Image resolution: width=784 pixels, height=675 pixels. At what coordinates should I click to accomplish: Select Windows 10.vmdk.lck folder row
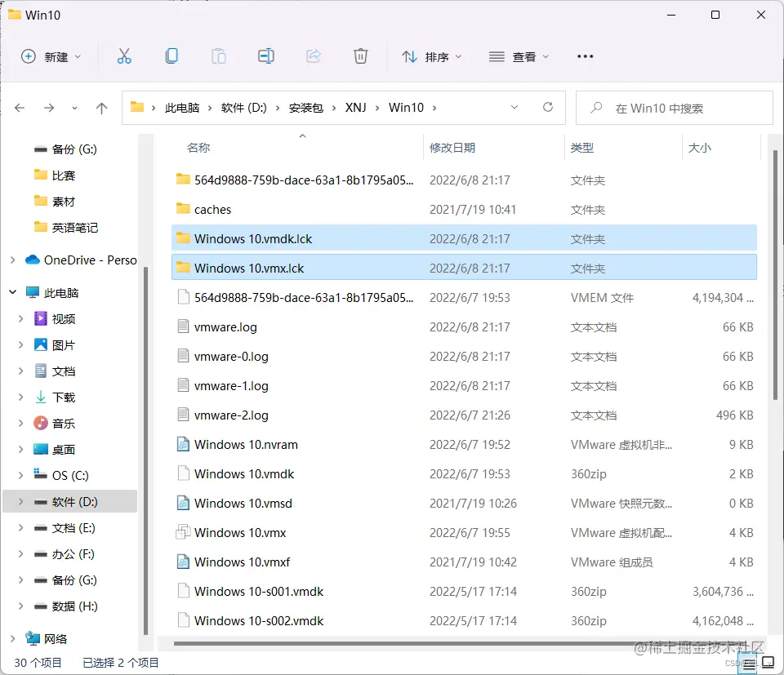tap(464, 238)
